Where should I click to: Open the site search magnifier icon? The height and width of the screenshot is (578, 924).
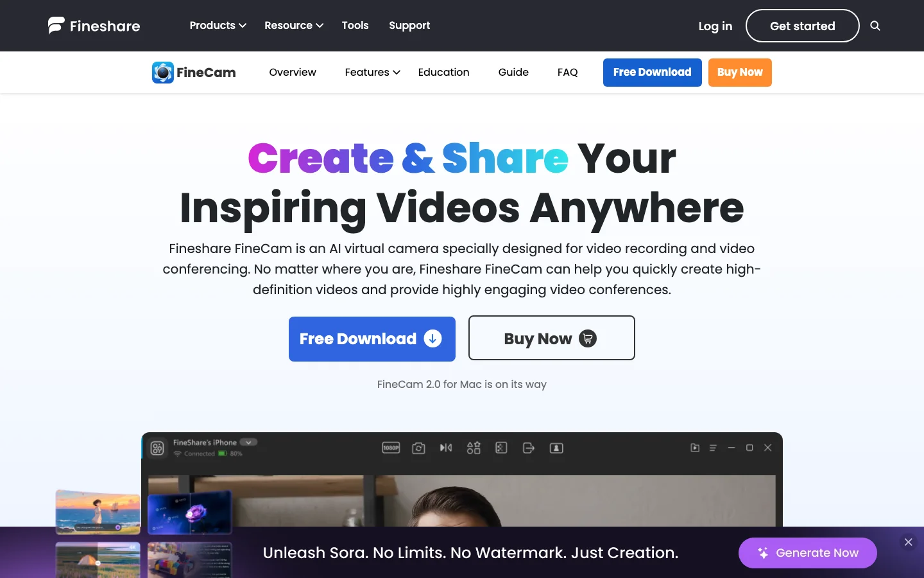coord(875,26)
